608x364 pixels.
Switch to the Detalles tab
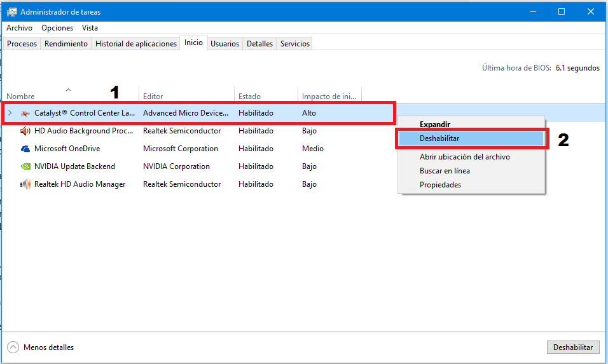coord(259,44)
